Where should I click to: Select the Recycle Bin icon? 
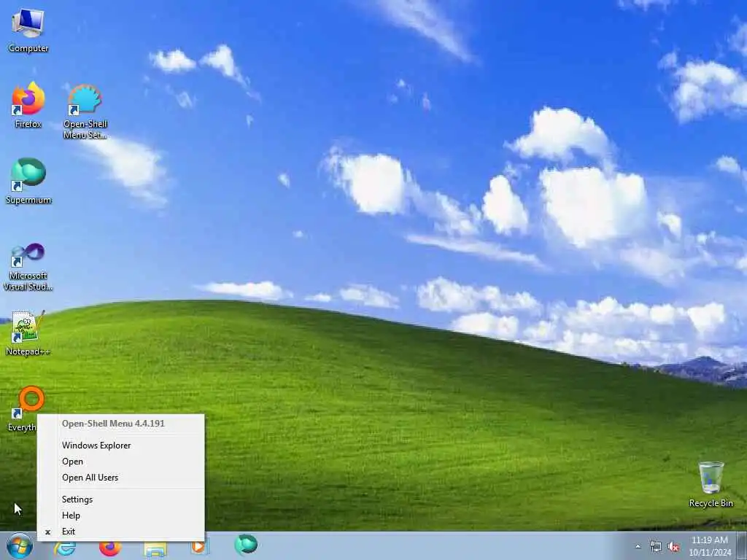pos(711,484)
